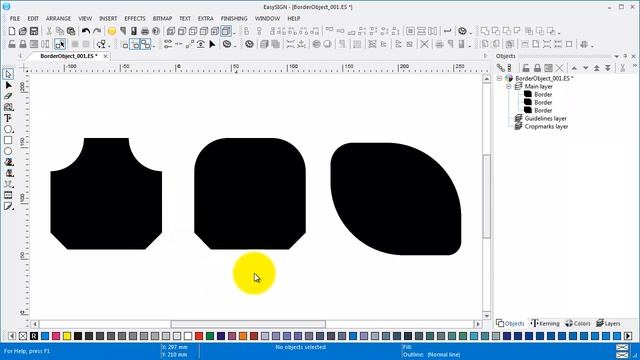Click the New document icon

click(12, 31)
